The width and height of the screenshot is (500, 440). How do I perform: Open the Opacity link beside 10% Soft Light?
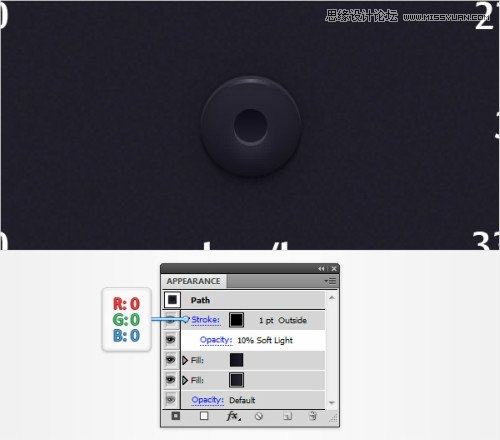(x=216, y=340)
